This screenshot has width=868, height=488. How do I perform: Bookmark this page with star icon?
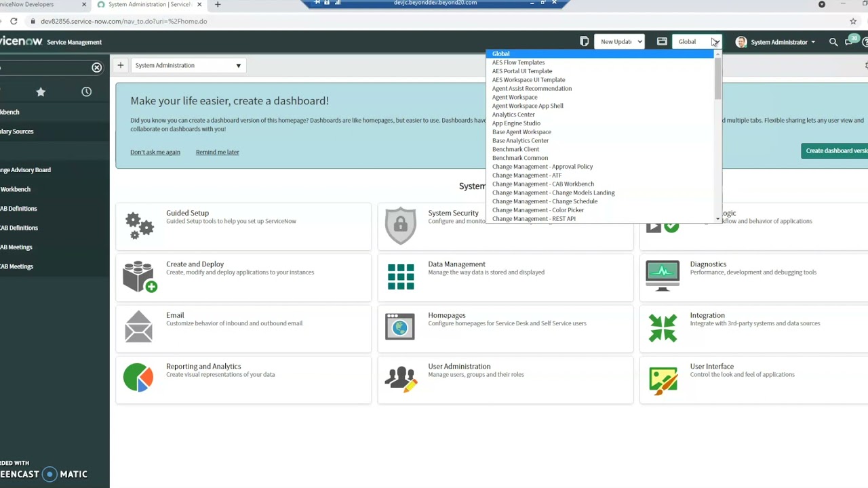(x=853, y=21)
